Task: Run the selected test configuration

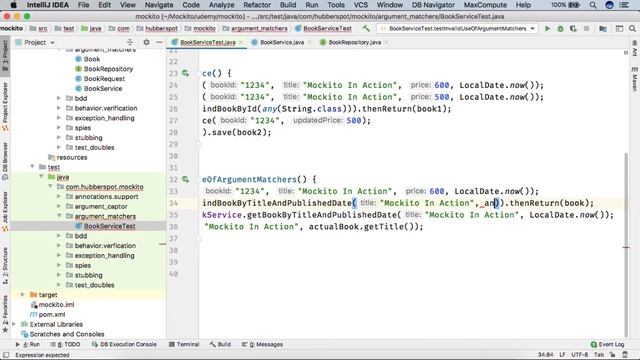Action: point(547,29)
